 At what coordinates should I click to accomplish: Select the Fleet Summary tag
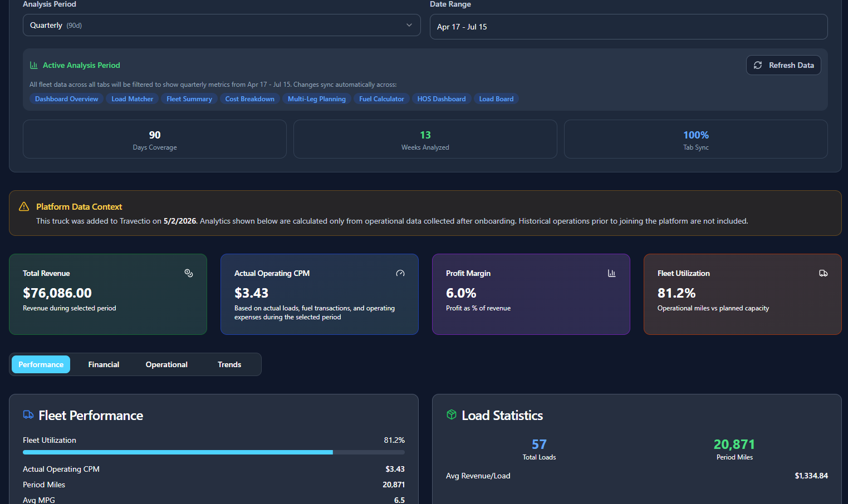(189, 99)
